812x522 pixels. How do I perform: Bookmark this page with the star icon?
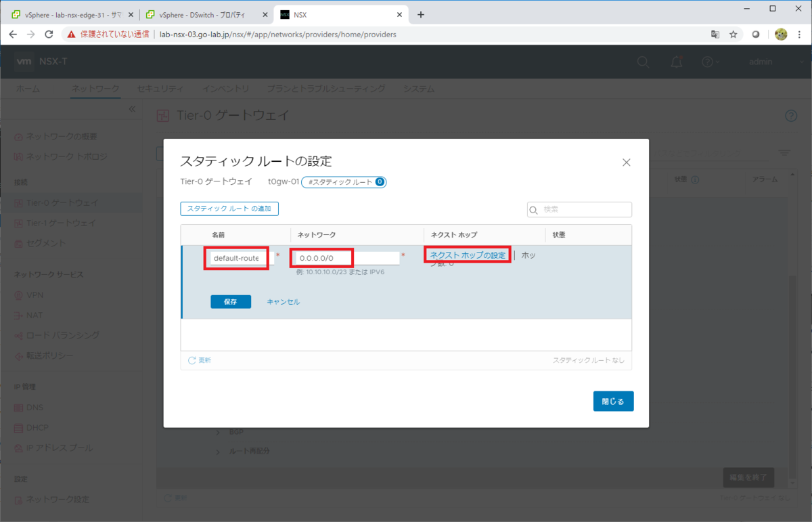click(x=734, y=34)
